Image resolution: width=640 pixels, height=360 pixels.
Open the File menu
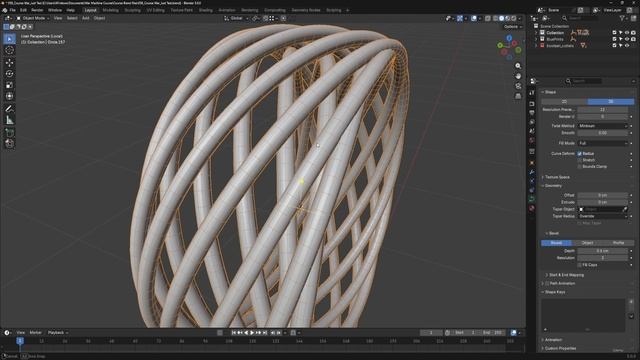pos(12,10)
